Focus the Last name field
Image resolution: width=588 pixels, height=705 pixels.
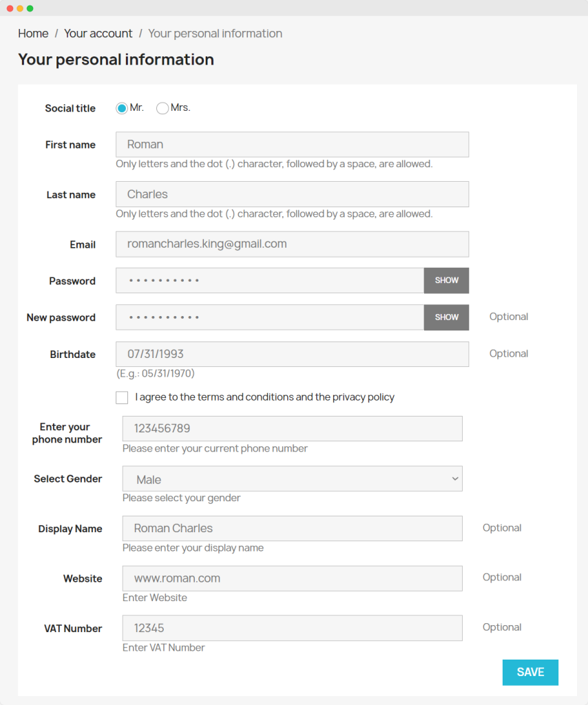pyautogui.click(x=292, y=194)
